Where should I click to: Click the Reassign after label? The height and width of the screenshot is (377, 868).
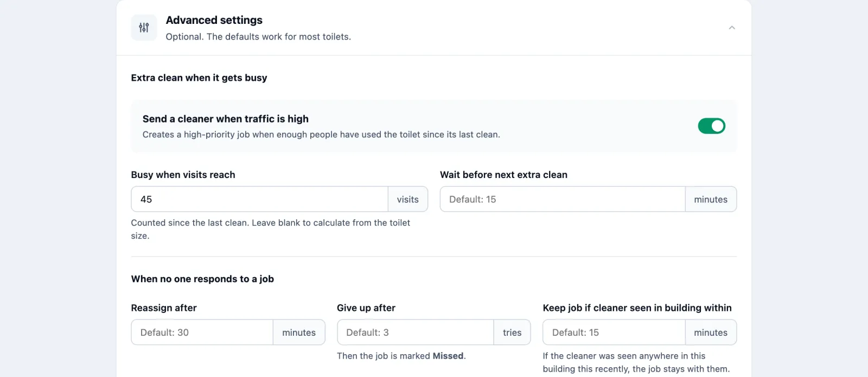[x=164, y=308]
